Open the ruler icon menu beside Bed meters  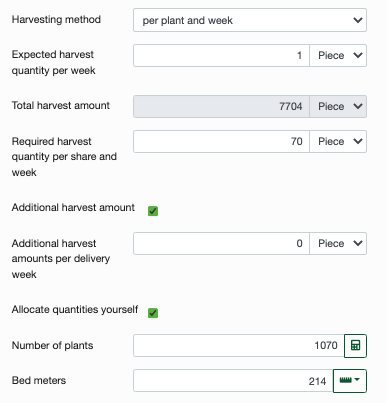350,380
